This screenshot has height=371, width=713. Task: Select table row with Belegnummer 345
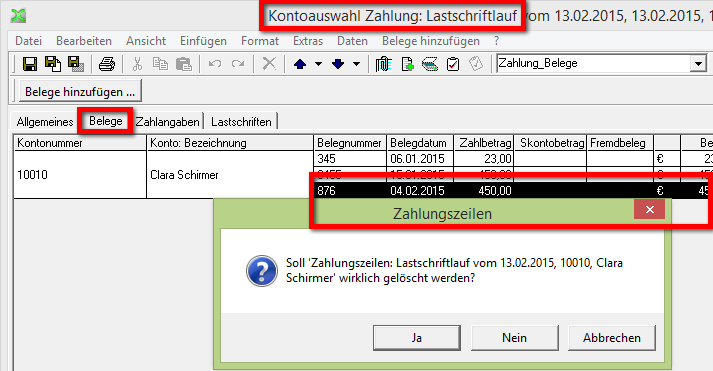pyautogui.click(x=513, y=159)
